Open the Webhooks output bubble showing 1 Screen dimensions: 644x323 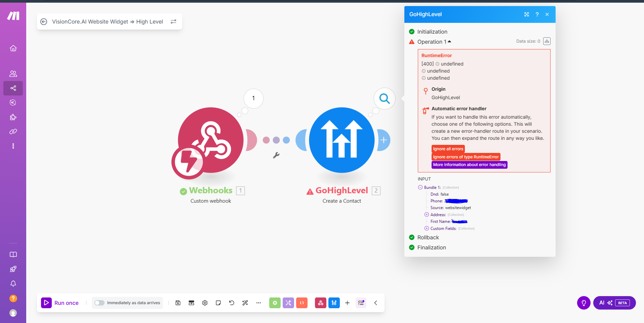click(253, 98)
